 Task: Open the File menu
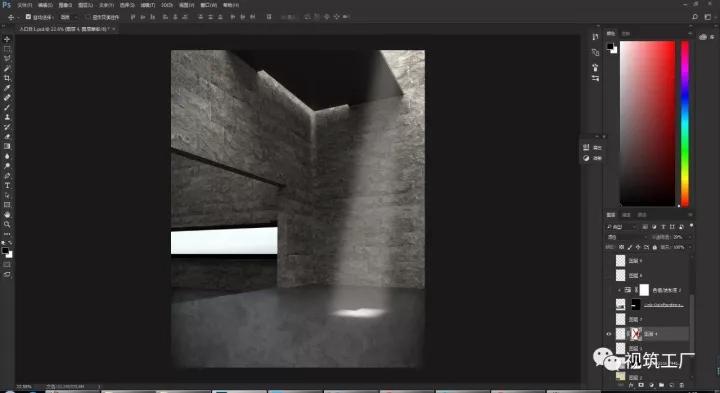[24, 5]
